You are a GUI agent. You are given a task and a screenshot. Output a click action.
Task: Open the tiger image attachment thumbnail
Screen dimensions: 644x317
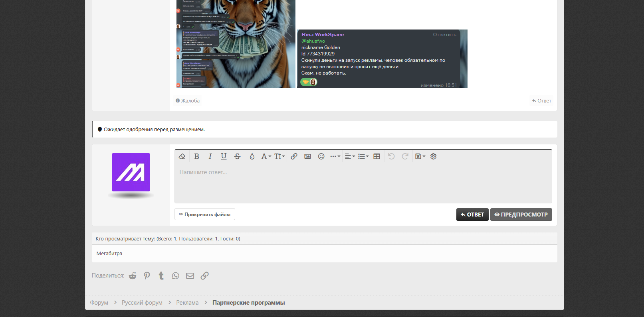point(236,44)
